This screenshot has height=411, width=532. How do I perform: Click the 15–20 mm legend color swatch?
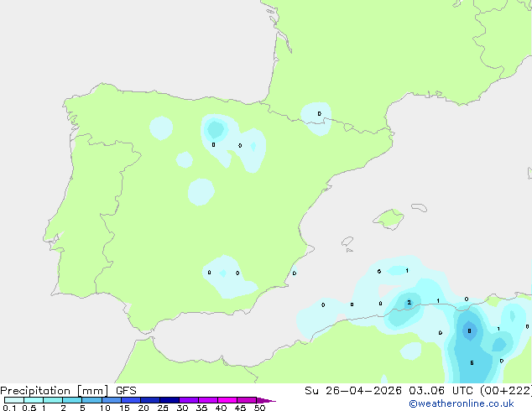[130, 400]
